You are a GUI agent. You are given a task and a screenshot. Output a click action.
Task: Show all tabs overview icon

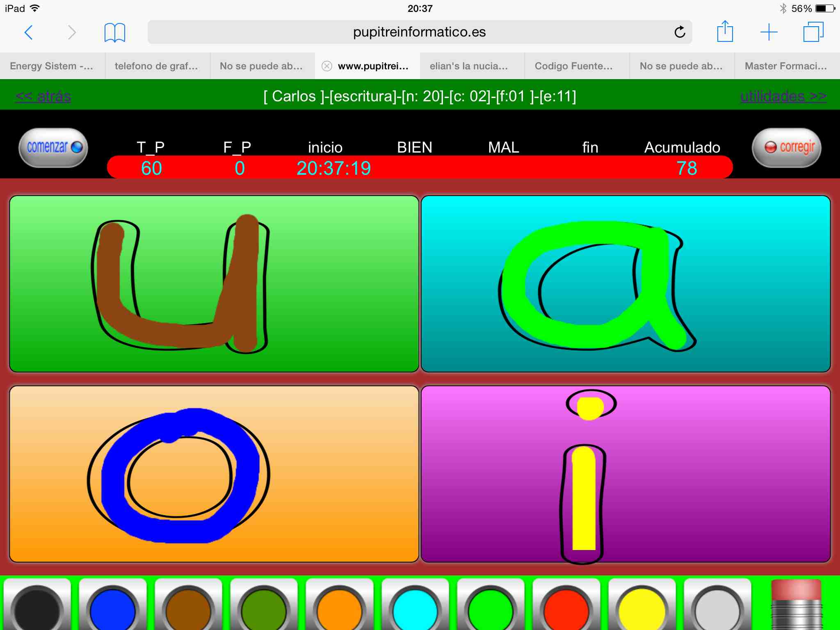[x=813, y=32]
